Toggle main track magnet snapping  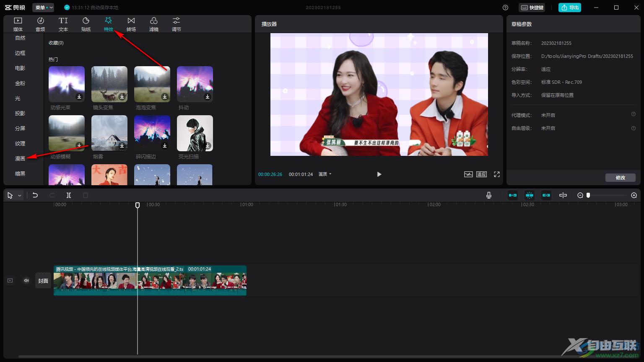click(513, 195)
